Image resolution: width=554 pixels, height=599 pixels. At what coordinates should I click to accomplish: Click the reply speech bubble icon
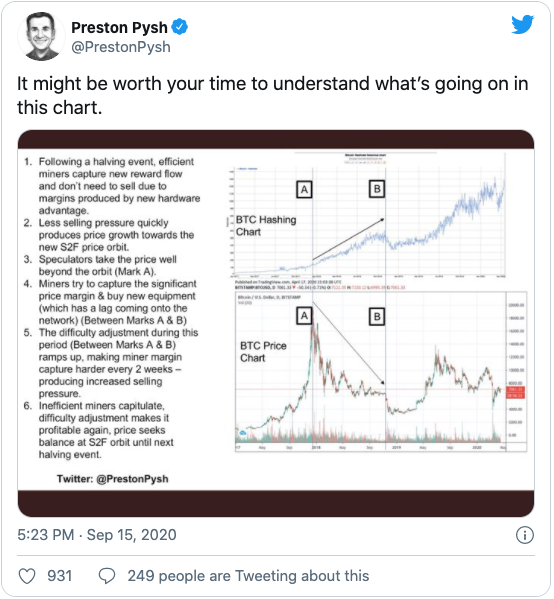(x=107, y=576)
